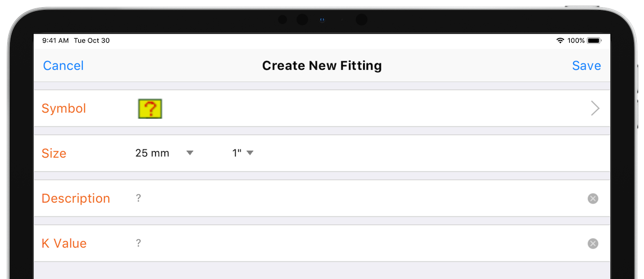Tap the Create New Fitting title
Image resolution: width=644 pixels, height=279 pixels.
pyautogui.click(x=322, y=66)
